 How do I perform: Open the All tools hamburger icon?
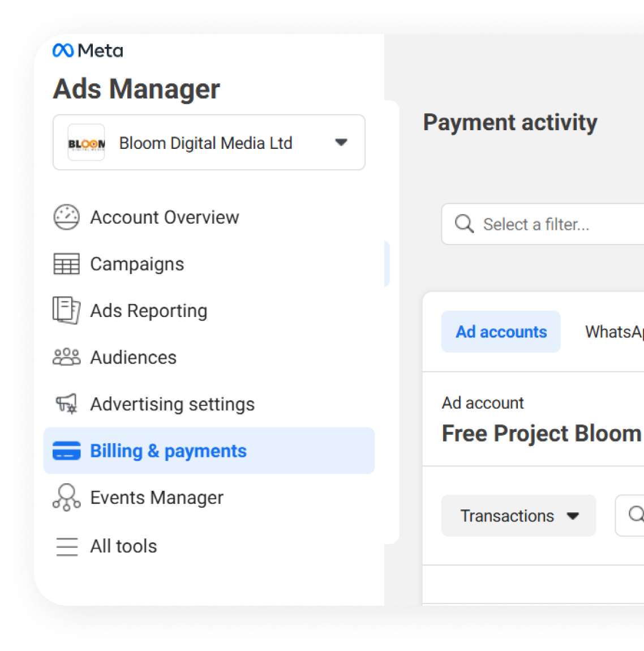click(66, 546)
